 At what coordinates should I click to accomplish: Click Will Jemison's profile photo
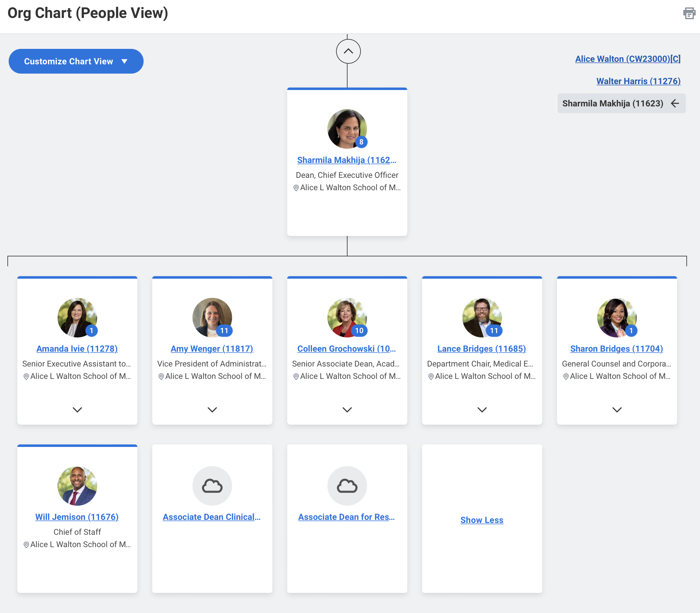pos(77,485)
